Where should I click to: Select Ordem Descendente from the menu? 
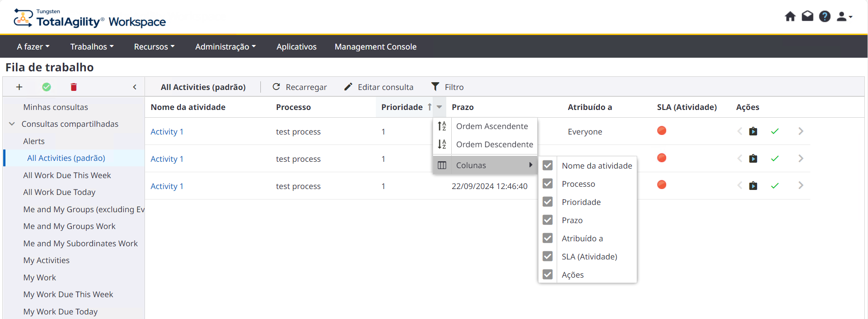tap(494, 145)
